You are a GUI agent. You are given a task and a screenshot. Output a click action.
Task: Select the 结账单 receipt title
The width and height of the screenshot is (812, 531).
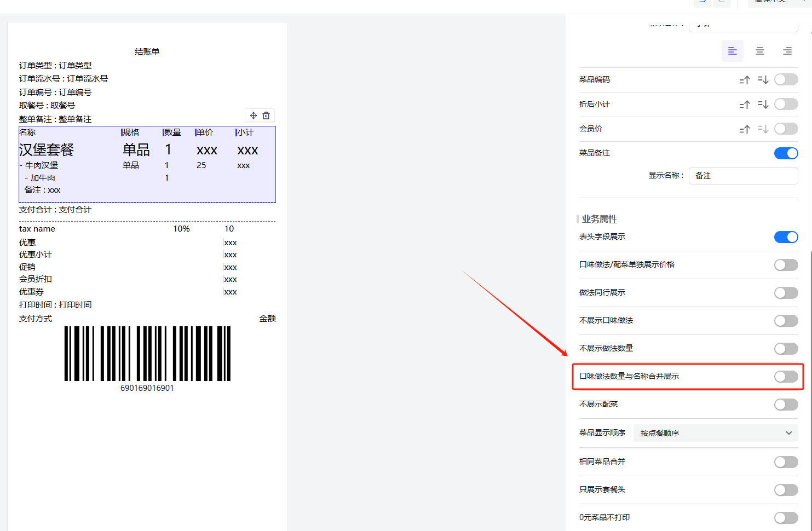click(x=147, y=52)
